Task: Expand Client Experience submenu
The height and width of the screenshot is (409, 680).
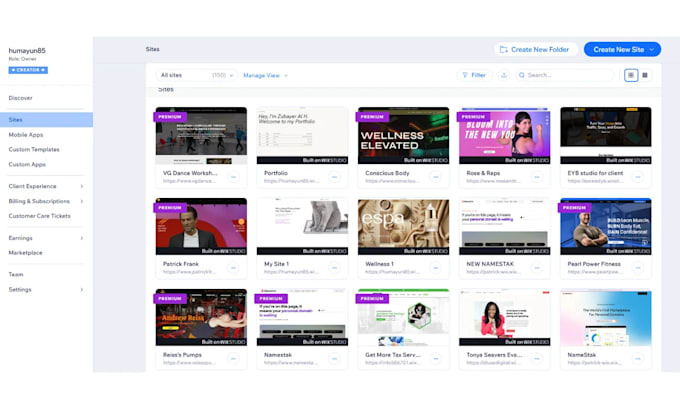Action: tap(82, 186)
